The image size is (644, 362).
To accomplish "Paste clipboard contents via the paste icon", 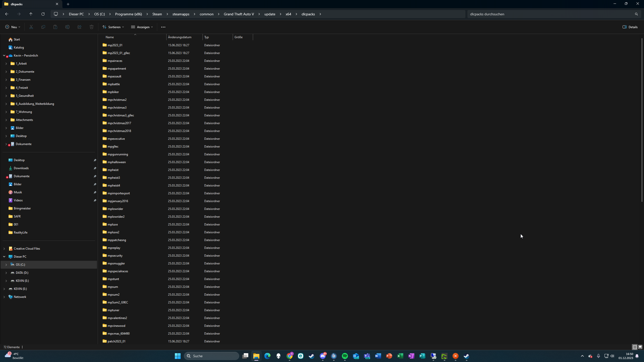I will [55, 27].
